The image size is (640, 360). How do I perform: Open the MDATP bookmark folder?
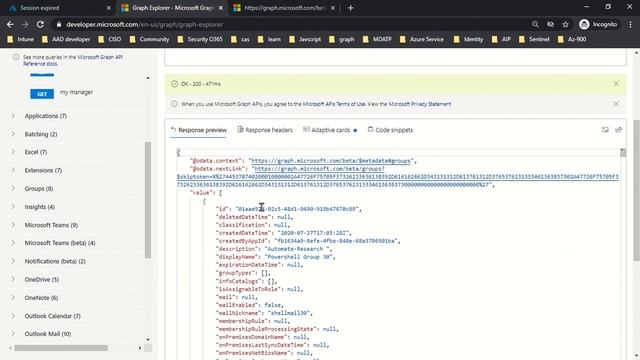click(377, 39)
